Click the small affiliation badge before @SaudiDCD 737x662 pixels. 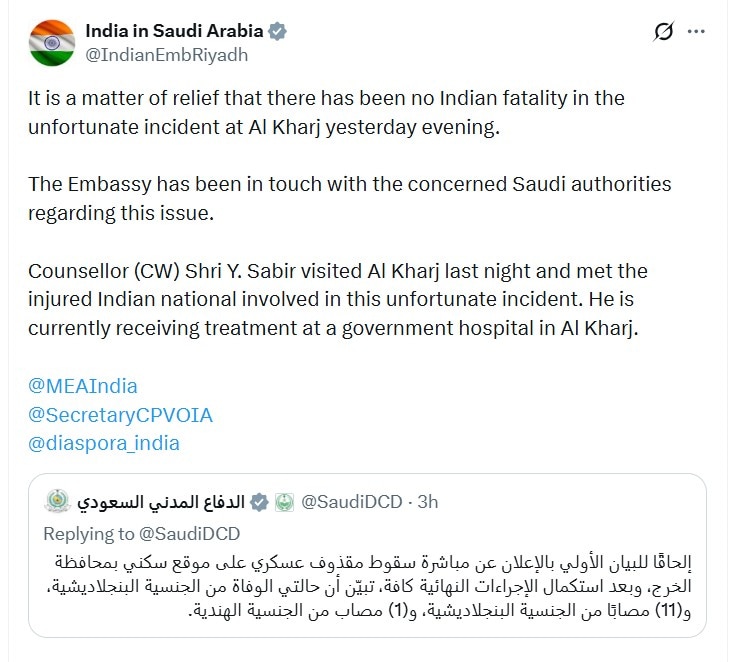point(284,502)
